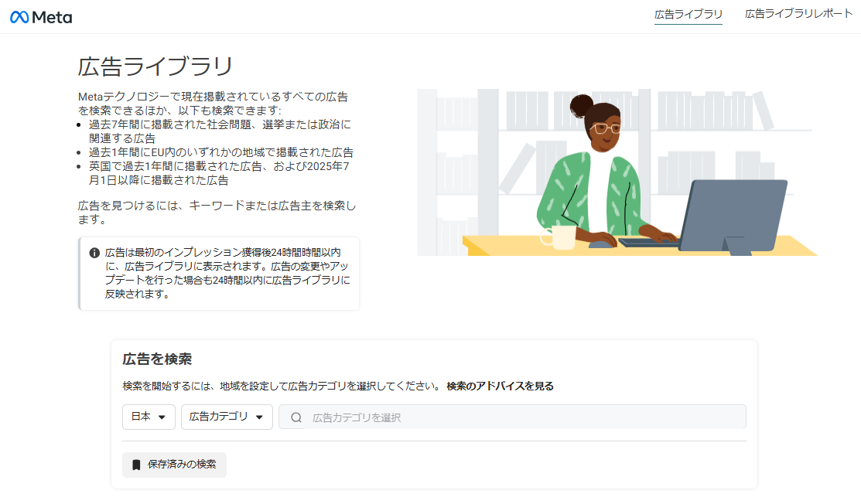Open the 広告カテゴリ dropdown

(x=227, y=417)
